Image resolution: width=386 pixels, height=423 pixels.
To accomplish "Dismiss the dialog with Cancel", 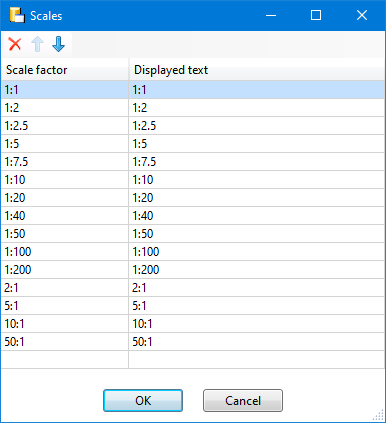I will pyautogui.click(x=243, y=400).
